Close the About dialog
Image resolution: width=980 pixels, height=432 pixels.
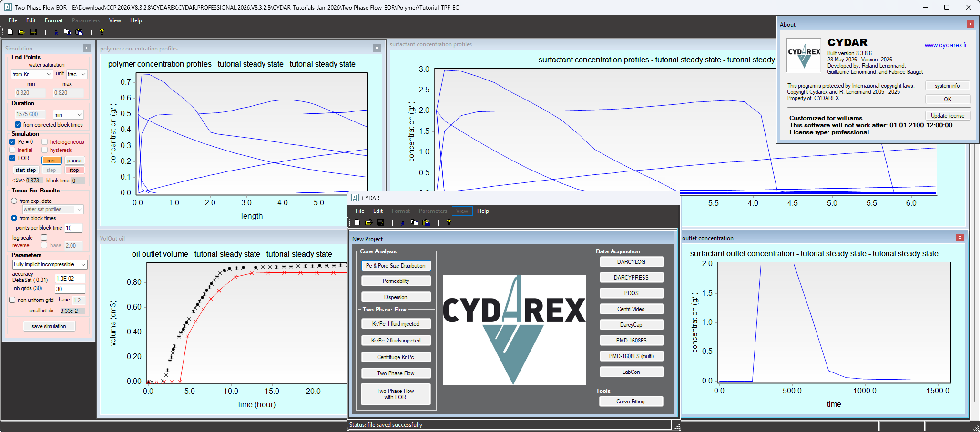[970, 24]
